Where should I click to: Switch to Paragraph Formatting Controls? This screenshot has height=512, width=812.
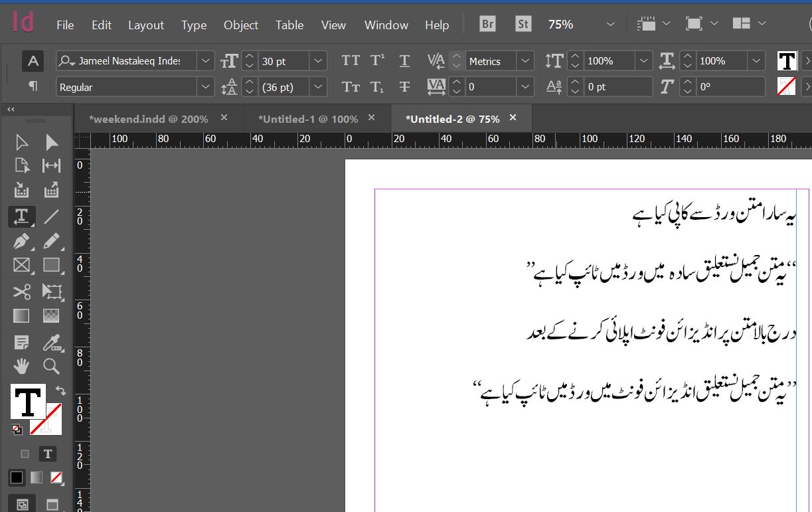pos(33,86)
